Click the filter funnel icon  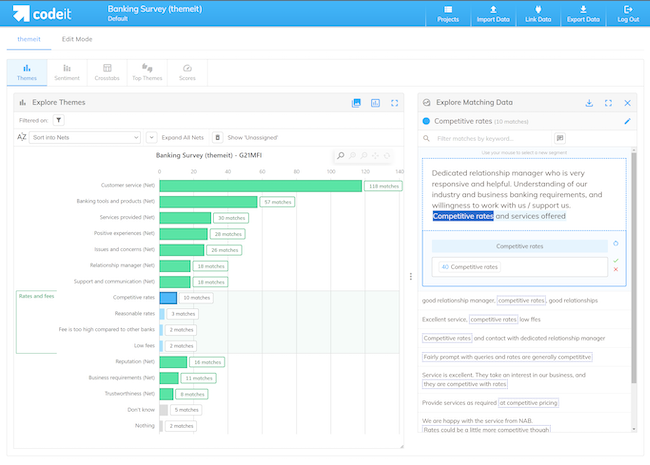coord(59,120)
